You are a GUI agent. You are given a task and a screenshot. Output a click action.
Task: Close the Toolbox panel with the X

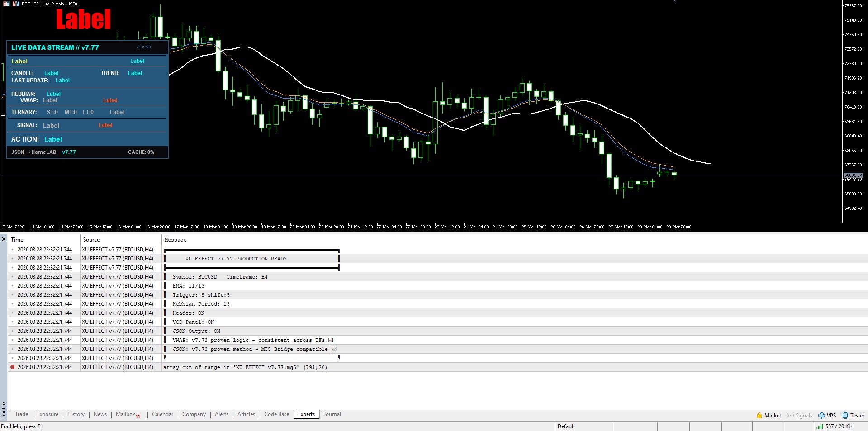[x=4, y=239]
